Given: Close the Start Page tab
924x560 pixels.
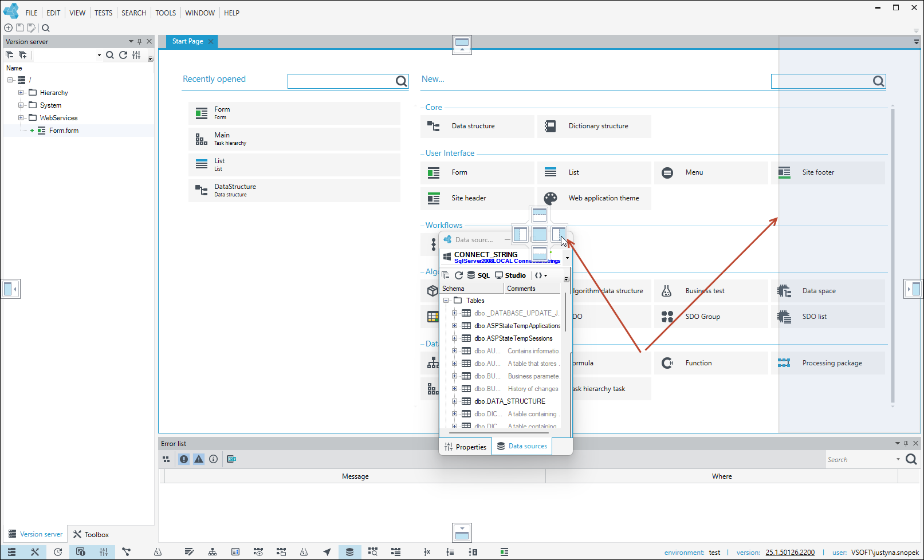Looking at the screenshot, I should point(211,41).
